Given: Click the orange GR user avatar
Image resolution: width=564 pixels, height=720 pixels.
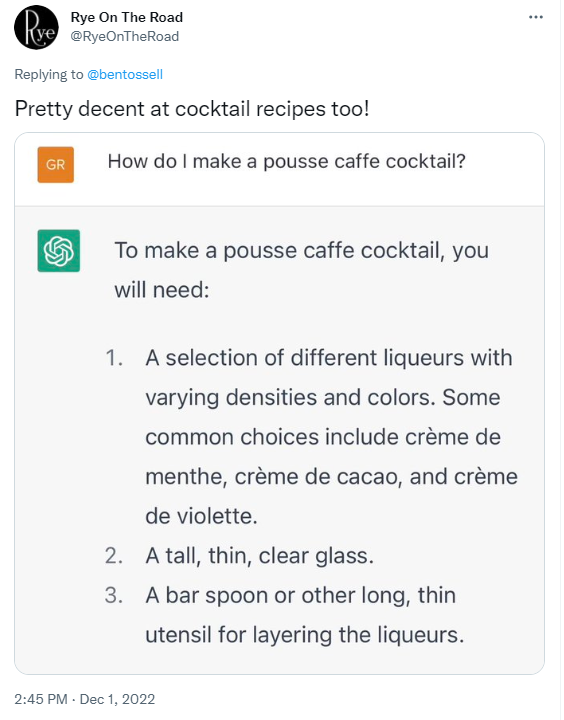Looking at the screenshot, I should coord(56,165).
